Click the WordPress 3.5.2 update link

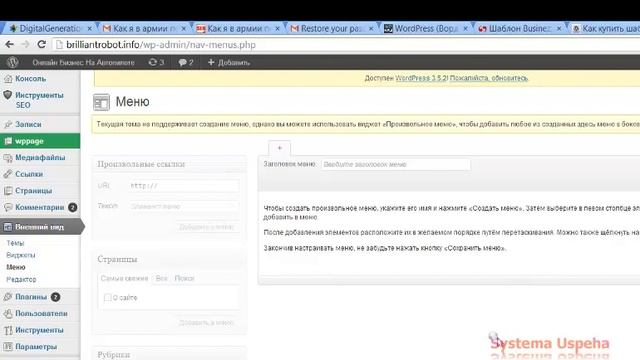click(421, 78)
